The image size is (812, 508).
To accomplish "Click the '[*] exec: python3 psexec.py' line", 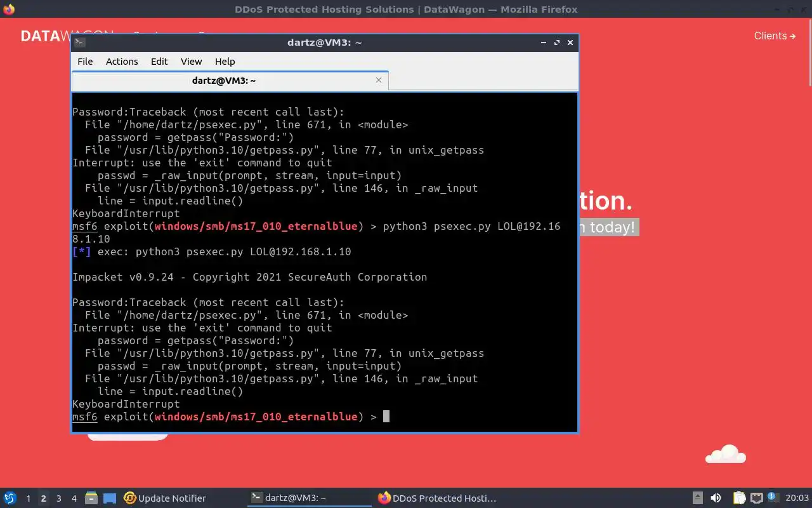I will point(212,251).
